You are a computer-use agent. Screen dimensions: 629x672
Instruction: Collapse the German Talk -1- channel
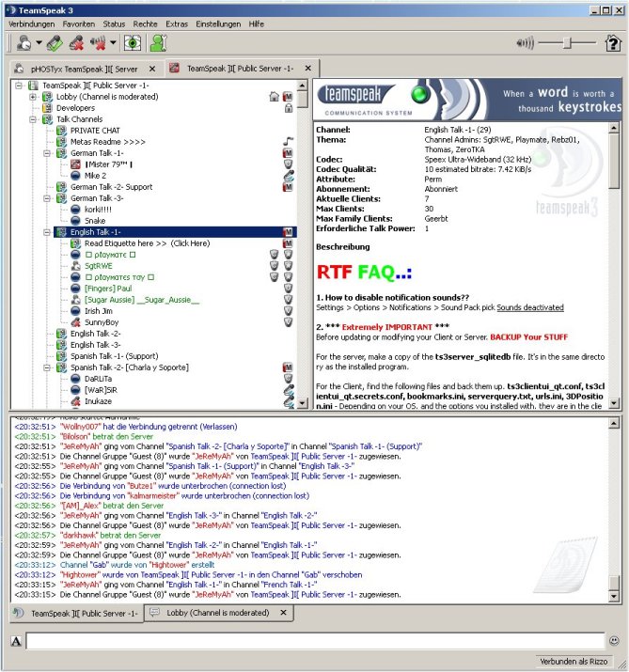(x=47, y=153)
